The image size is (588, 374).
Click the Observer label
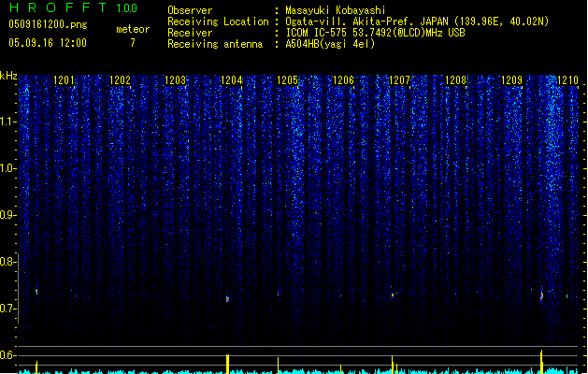click(190, 10)
